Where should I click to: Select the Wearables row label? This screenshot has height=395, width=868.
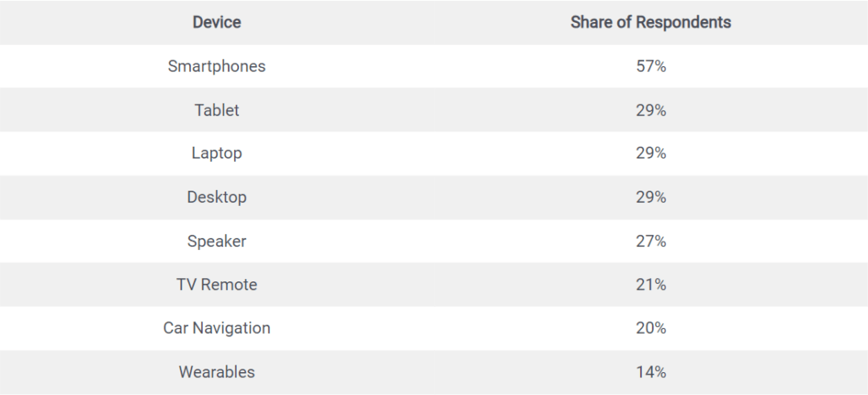tap(216, 372)
